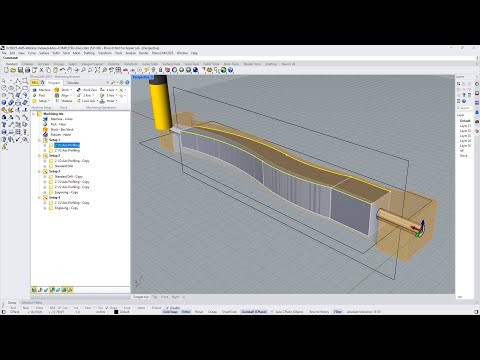480x360 pixels.
Task: Click the New file icon in Standard toolbar
Action: pyautogui.click(x=6, y=70)
